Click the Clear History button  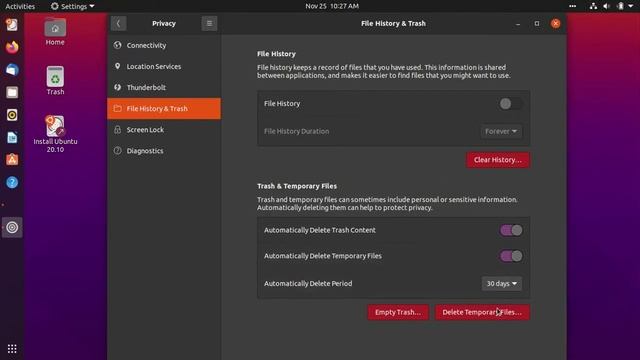498,160
